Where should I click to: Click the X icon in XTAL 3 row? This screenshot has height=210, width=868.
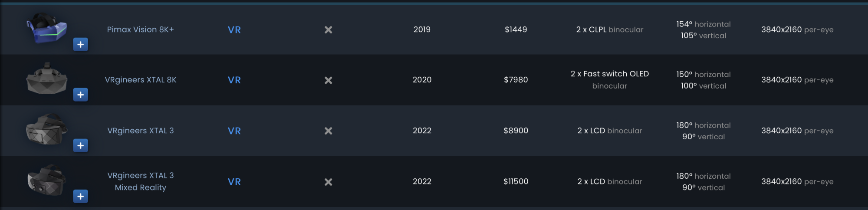click(x=329, y=131)
